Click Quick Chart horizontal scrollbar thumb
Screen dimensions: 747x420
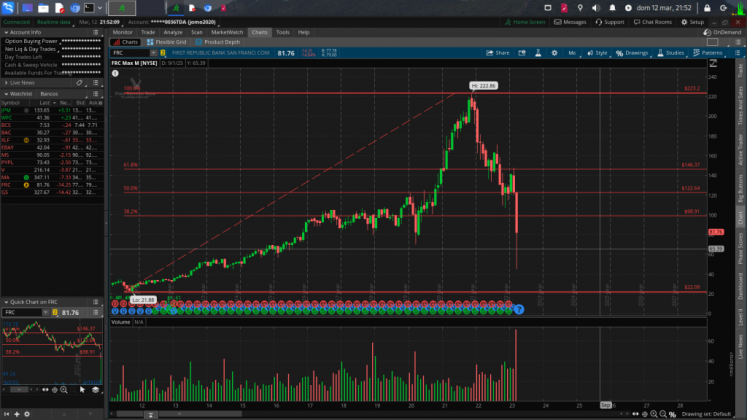tap(19, 390)
